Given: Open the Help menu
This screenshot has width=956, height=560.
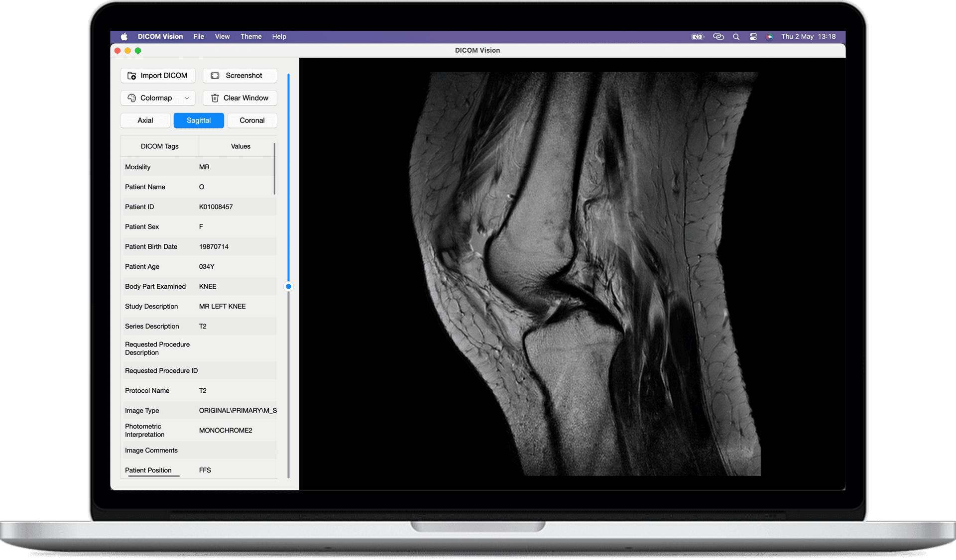Looking at the screenshot, I should click(279, 36).
